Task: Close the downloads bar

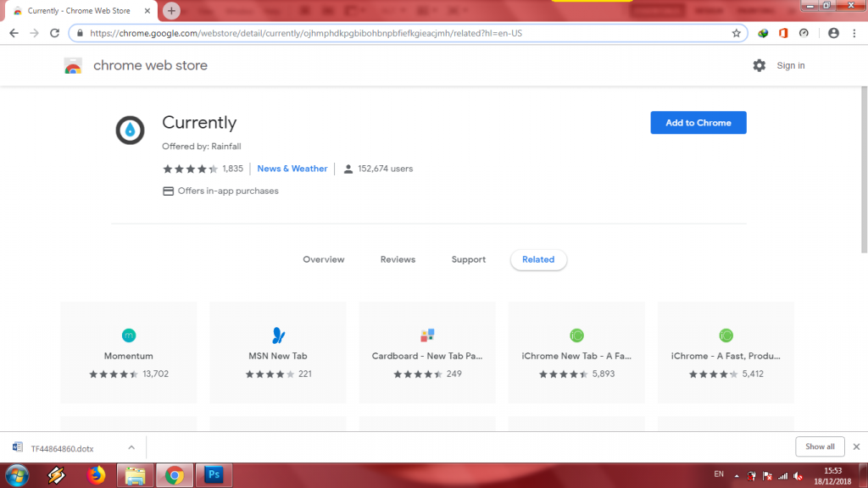Action: [x=856, y=446]
